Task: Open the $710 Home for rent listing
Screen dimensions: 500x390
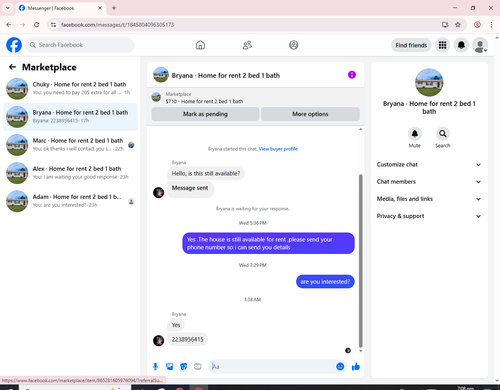Action: (x=204, y=101)
